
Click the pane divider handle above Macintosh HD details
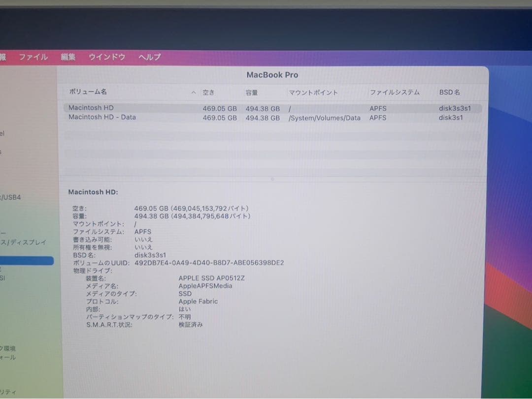tap(272, 179)
